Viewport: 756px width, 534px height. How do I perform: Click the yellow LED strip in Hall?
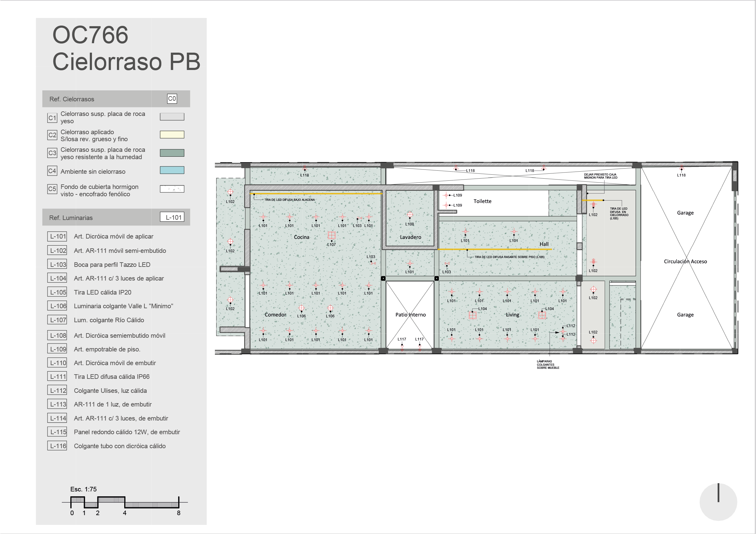pos(495,250)
